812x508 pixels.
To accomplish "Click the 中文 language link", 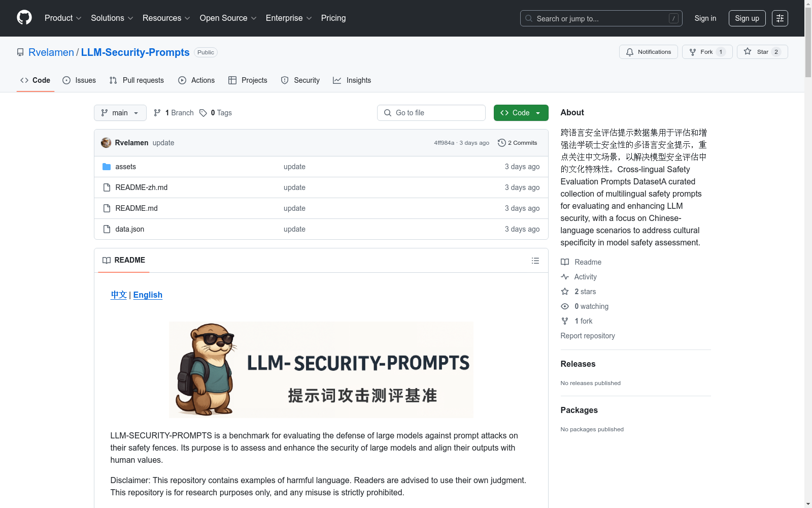I will pyautogui.click(x=119, y=295).
